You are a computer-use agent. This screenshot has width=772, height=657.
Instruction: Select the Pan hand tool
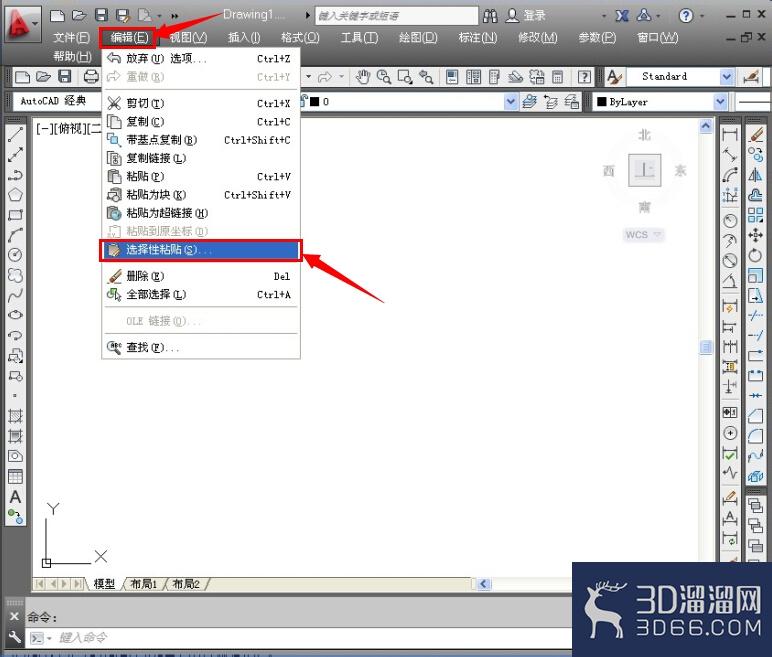pyautogui.click(x=363, y=77)
